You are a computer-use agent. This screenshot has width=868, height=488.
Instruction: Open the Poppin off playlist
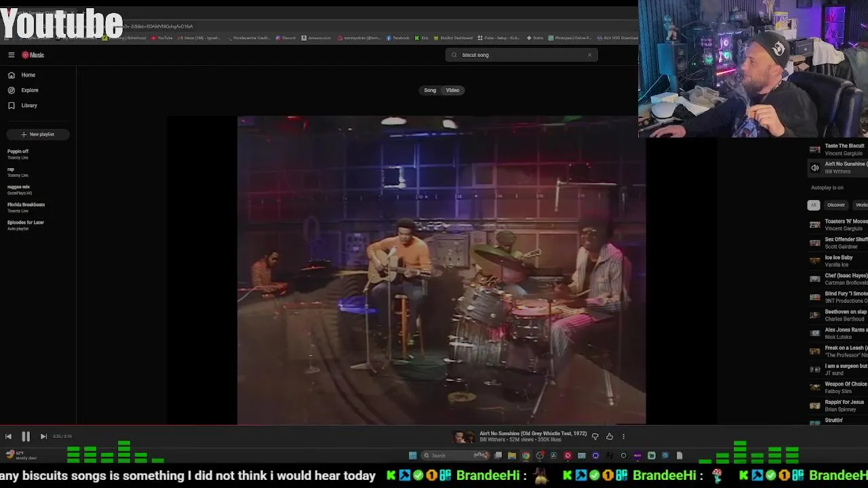[x=18, y=154]
